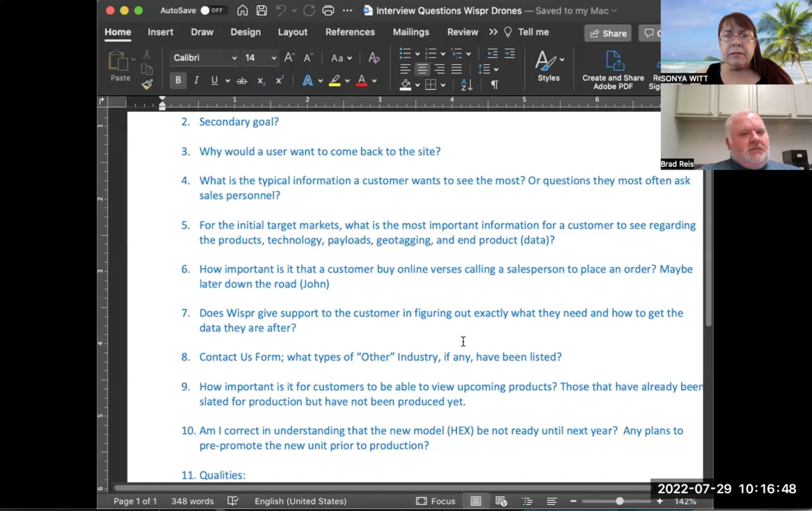Justify the paragraph text
The image size is (812, 511).
point(456,69)
